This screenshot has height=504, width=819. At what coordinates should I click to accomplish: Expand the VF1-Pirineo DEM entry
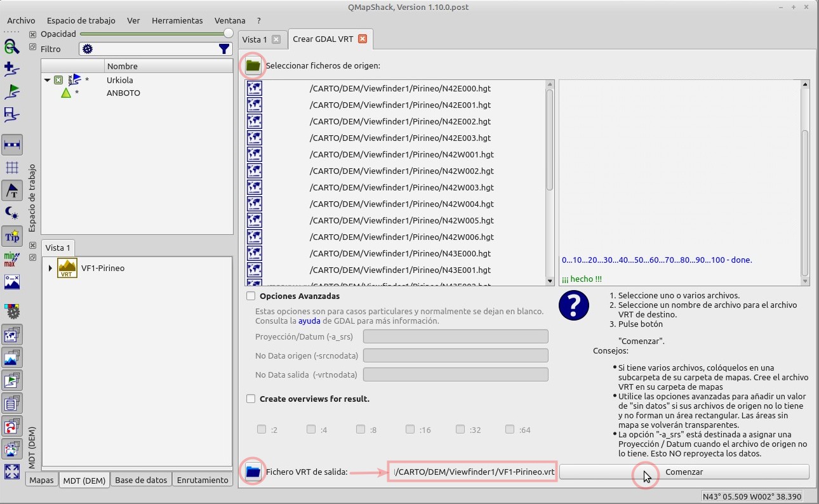(x=50, y=268)
